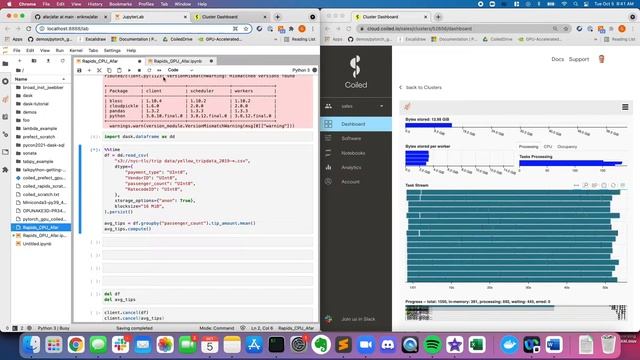Open the JupyterLab Run menu
The image size is (640, 360).
60,51
